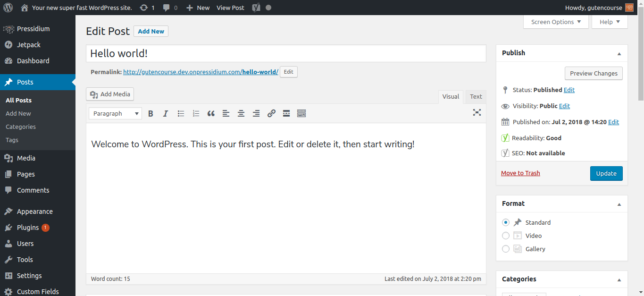The image size is (644, 296).
Task: Click the post title field Hello world!
Action: point(286,53)
